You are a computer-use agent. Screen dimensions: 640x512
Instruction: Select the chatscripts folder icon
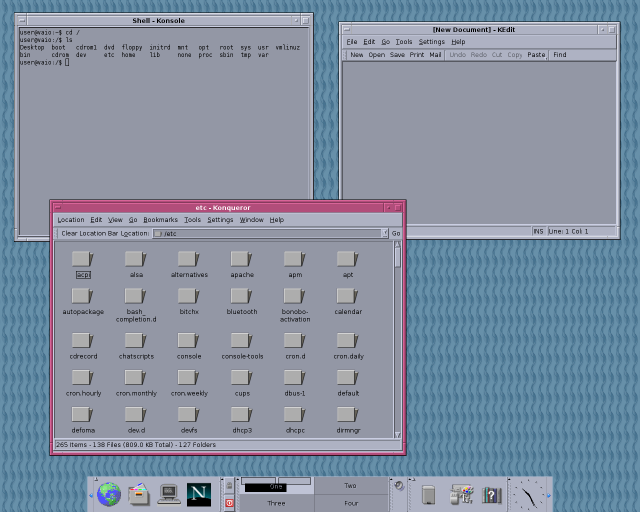136,341
